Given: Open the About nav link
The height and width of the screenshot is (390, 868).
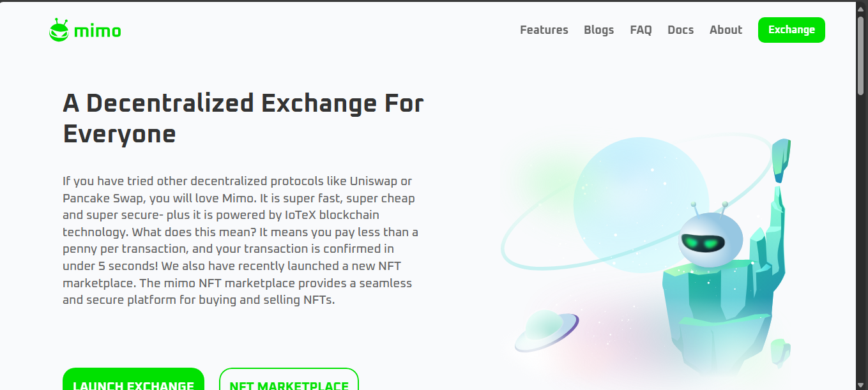Looking at the screenshot, I should (x=726, y=30).
